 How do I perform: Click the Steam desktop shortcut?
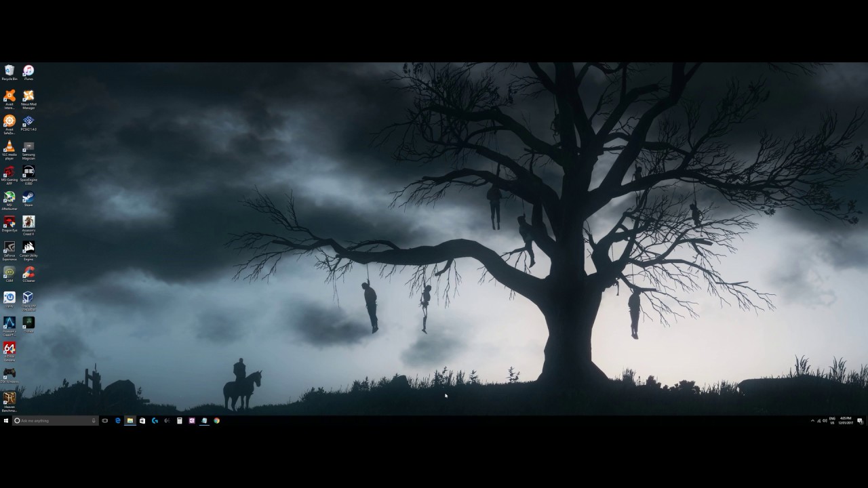(28, 199)
